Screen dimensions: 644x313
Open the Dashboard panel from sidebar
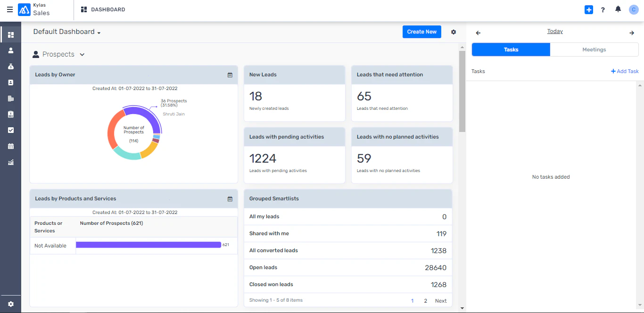click(x=10, y=34)
